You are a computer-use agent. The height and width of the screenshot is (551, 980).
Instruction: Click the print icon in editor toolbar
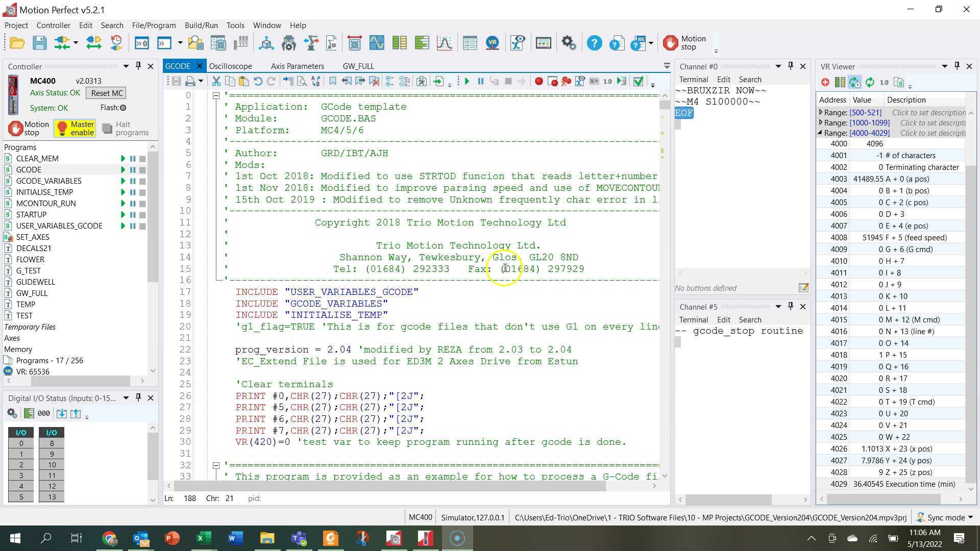[190, 81]
